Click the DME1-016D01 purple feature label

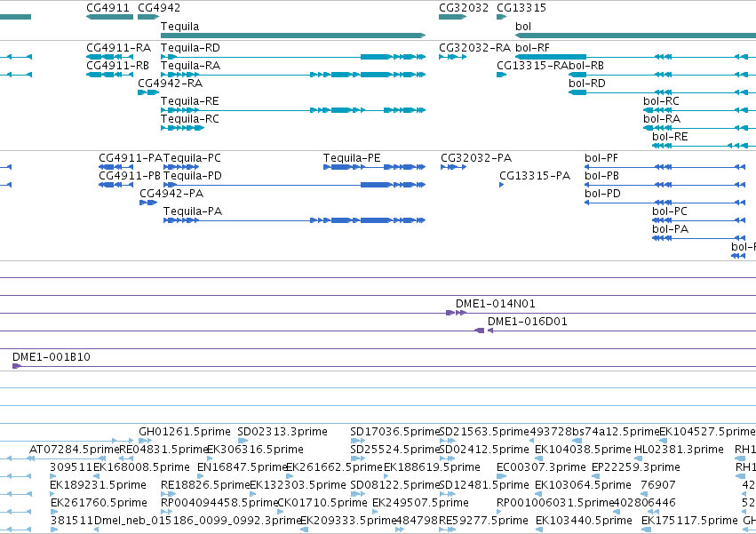[x=528, y=322]
